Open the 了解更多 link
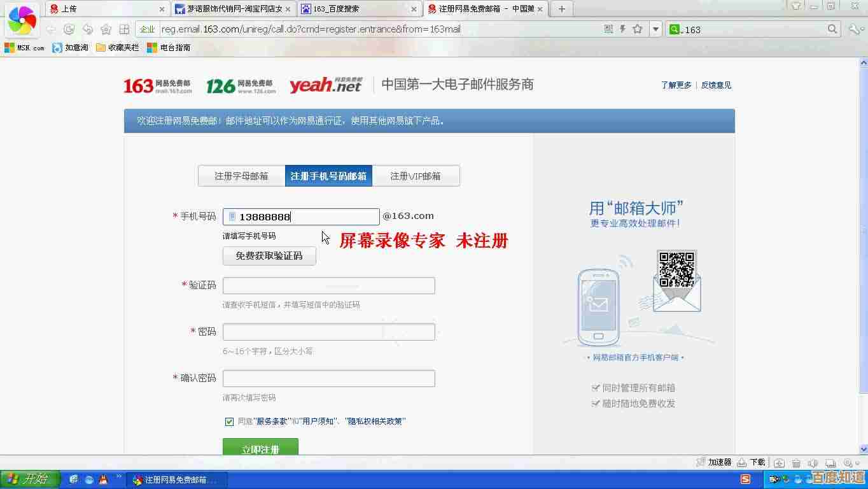Image resolution: width=868 pixels, height=489 pixels. pos(676,85)
